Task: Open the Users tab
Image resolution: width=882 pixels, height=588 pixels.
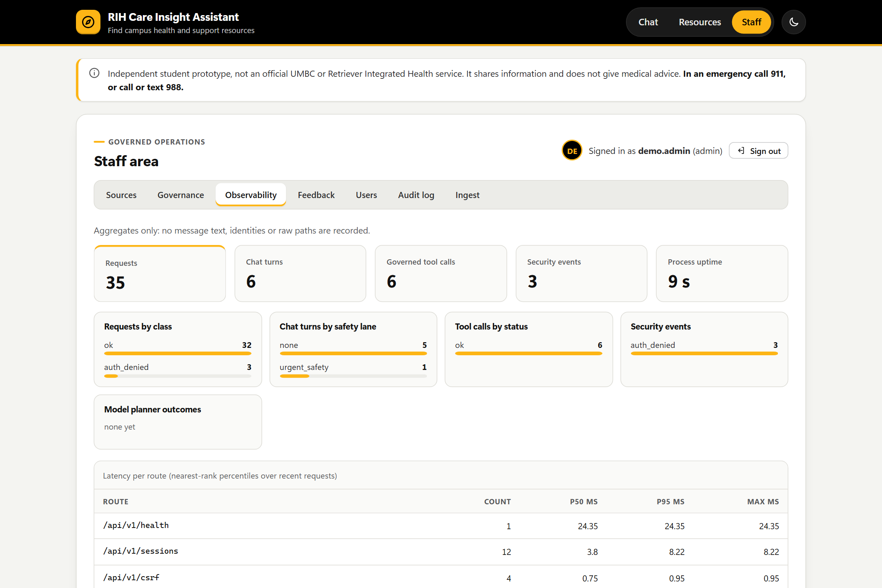Action: click(x=366, y=195)
